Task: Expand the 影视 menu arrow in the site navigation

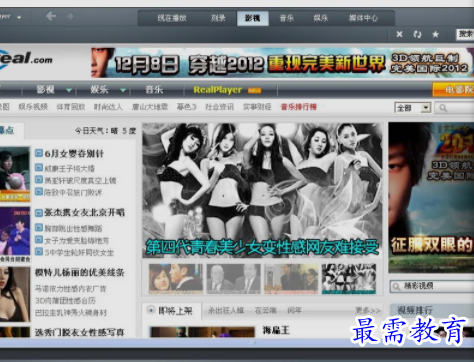Action: (69, 90)
